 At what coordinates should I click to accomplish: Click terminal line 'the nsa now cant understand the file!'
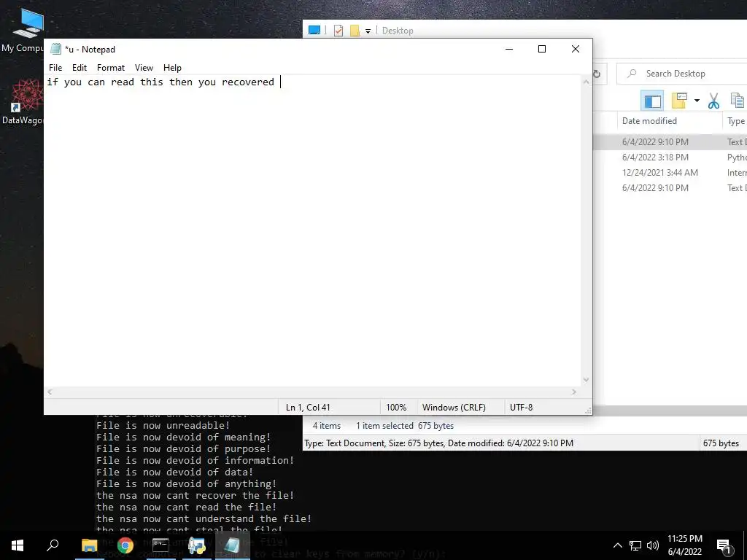tap(204, 518)
